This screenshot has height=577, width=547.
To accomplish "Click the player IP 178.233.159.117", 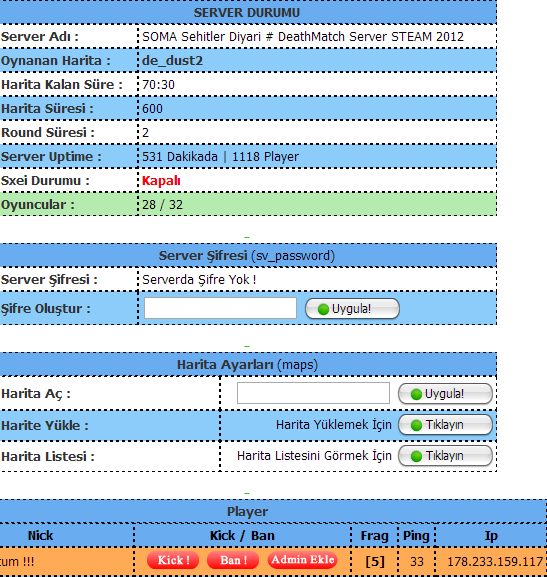I will pos(495,562).
